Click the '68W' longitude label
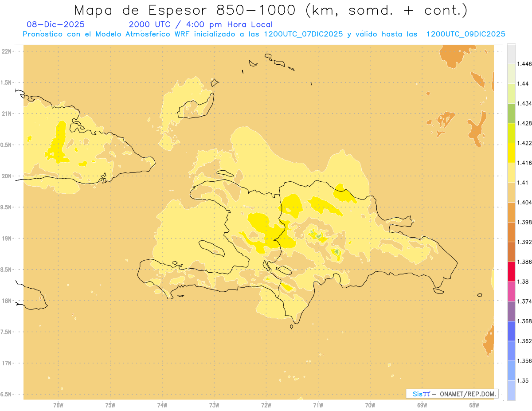Screen dimensions: 532x411 pyautogui.click(x=474, y=405)
